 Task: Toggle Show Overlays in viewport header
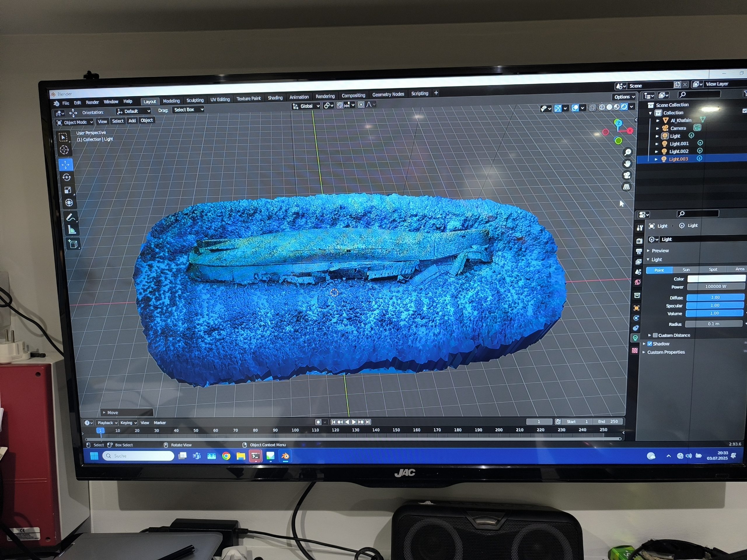(575, 108)
